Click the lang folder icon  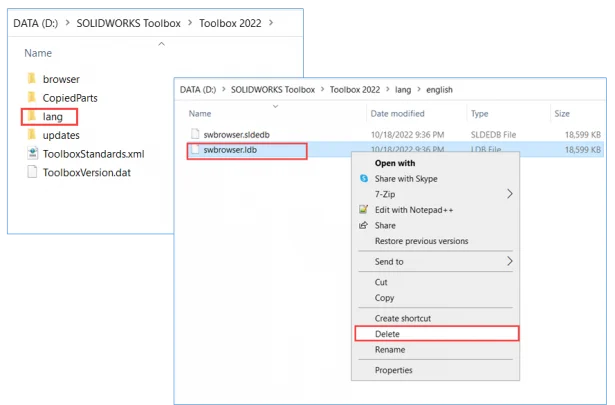(31, 117)
